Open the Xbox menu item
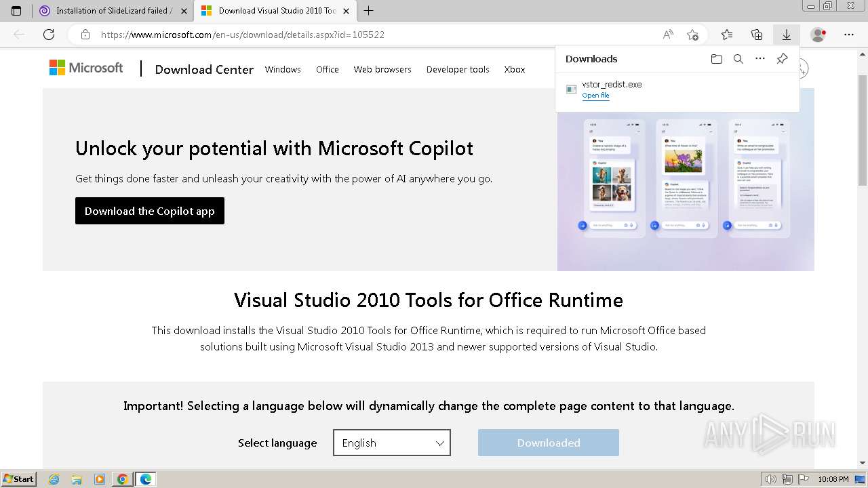The width and height of the screenshot is (868, 488). coord(515,70)
